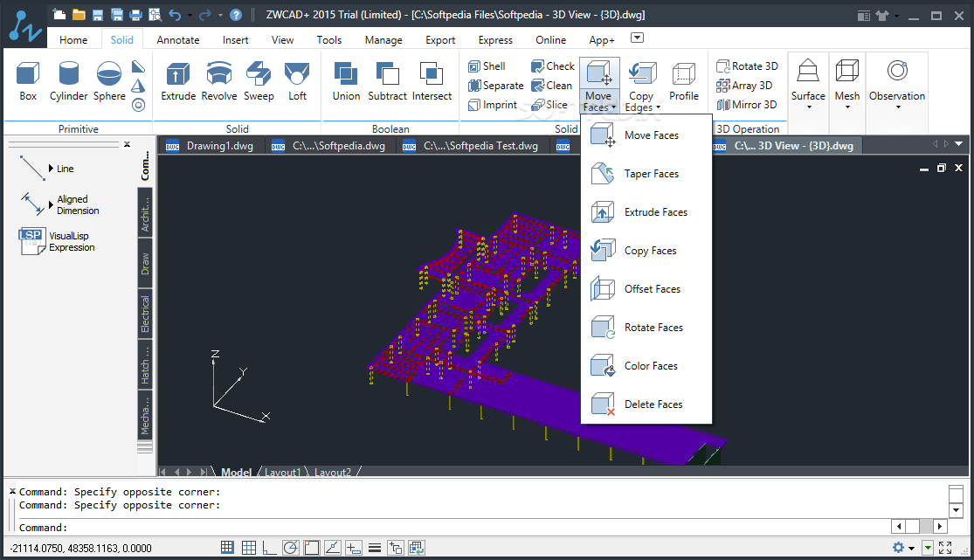This screenshot has height=560, width=974.
Task: Toggle Snap mode in the status bar
Action: (227, 548)
